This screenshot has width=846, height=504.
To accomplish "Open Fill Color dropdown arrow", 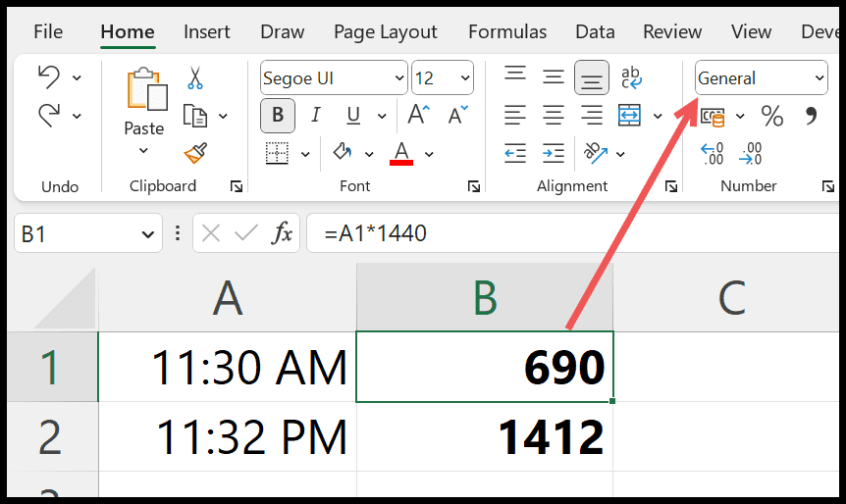I will [x=369, y=155].
